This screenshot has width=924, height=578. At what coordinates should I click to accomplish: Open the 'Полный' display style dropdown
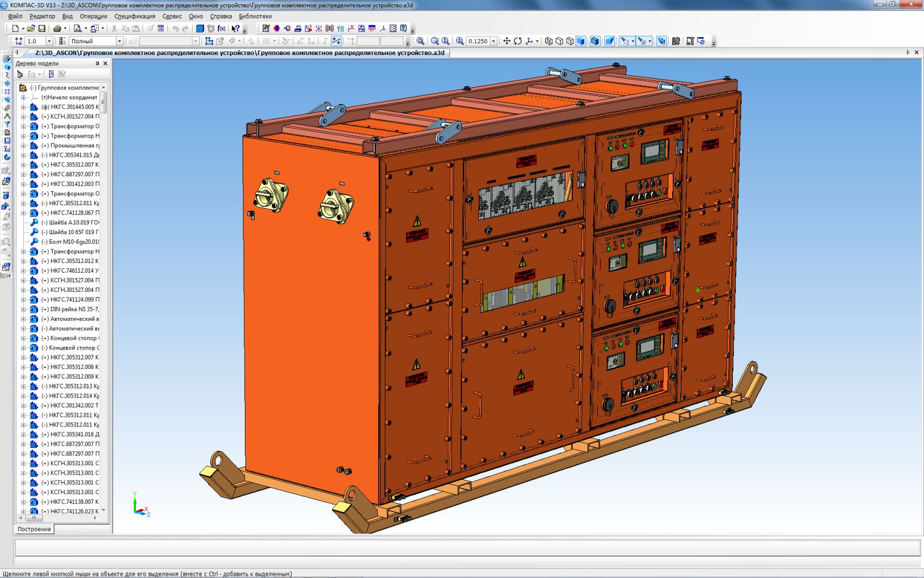point(120,41)
